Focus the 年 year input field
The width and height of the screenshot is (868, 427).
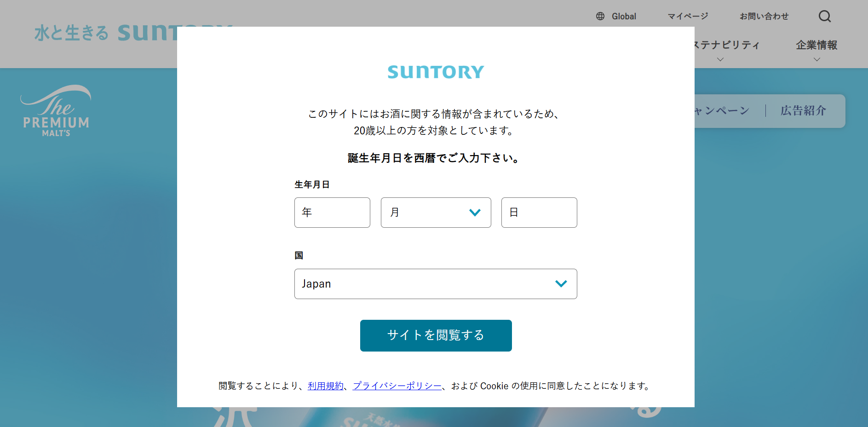pyautogui.click(x=332, y=213)
